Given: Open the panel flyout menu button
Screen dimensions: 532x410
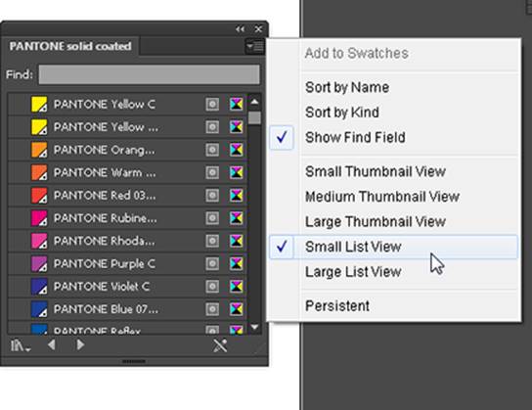Looking at the screenshot, I should (255, 46).
